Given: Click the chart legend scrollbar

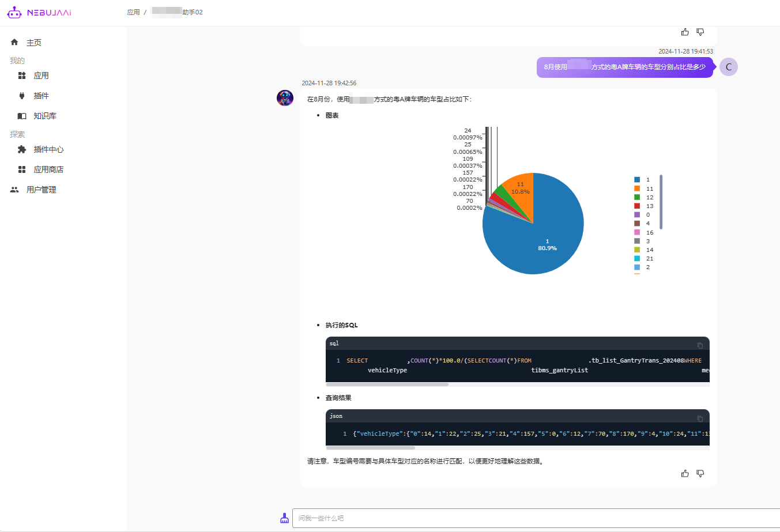Looking at the screenshot, I should tap(661, 202).
